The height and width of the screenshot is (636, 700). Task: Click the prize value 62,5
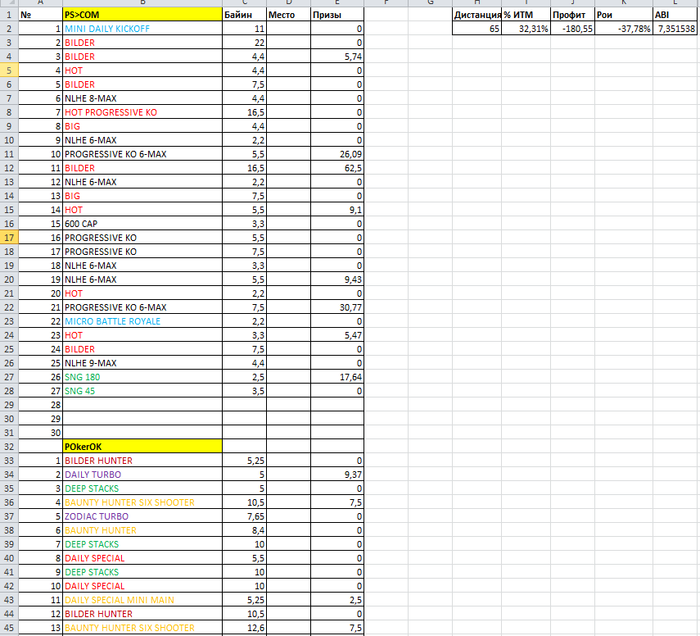337,168
